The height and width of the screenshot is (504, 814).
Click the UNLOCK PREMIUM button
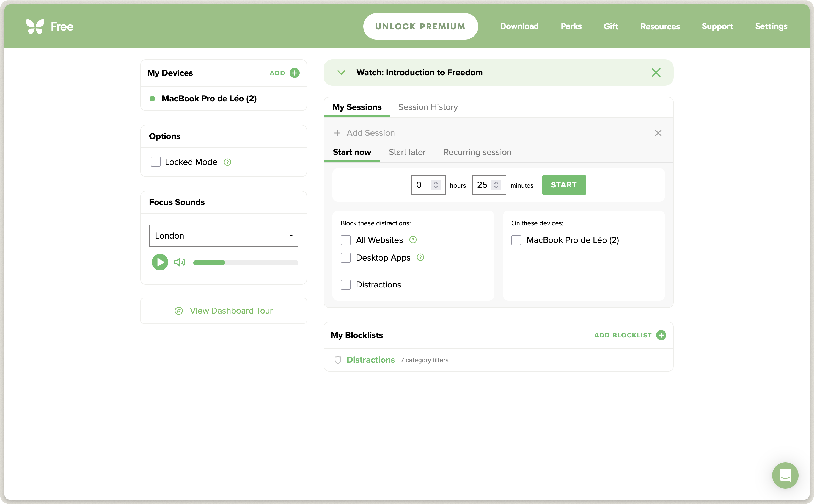click(420, 26)
